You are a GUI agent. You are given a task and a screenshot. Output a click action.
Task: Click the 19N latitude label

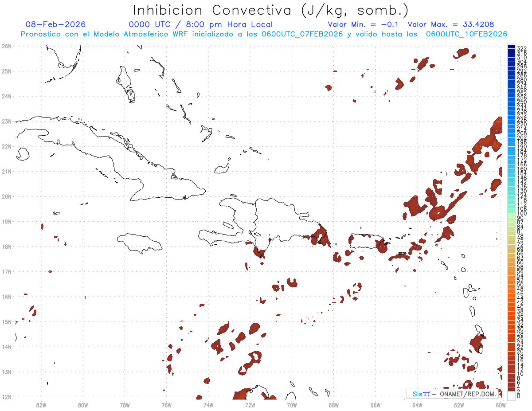pos(7,221)
